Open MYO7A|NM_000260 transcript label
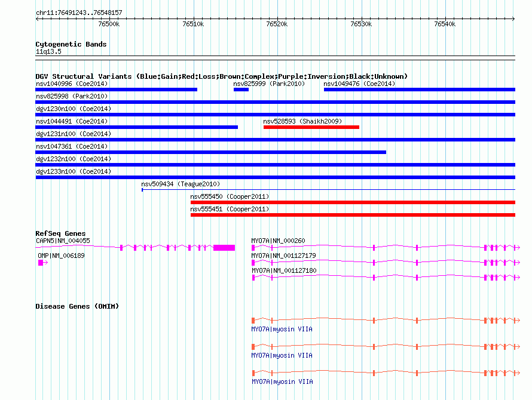The width and height of the screenshot is (532, 400). pyautogui.click(x=278, y=241)
